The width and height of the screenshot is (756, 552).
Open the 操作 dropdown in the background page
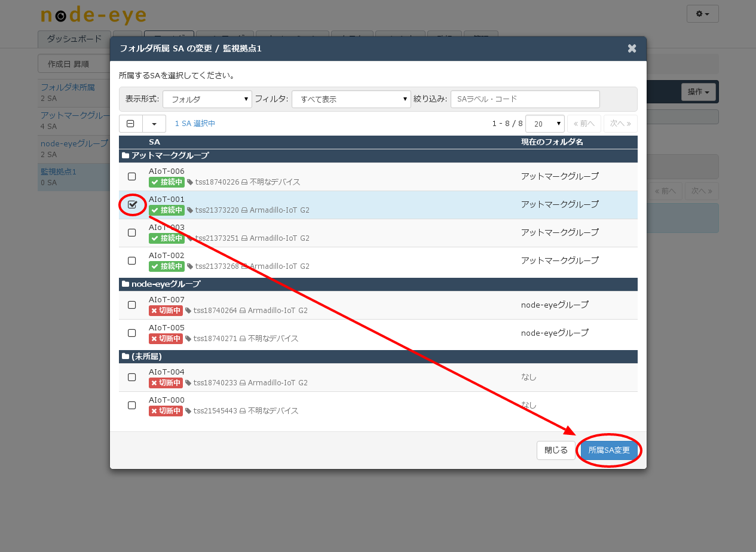pyautogui.click(x=699, y=92)
